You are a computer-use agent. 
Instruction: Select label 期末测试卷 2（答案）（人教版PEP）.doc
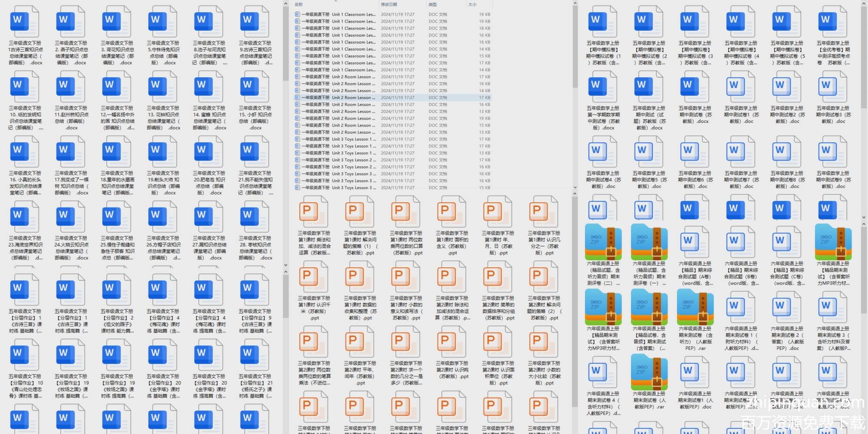point(788,339)
